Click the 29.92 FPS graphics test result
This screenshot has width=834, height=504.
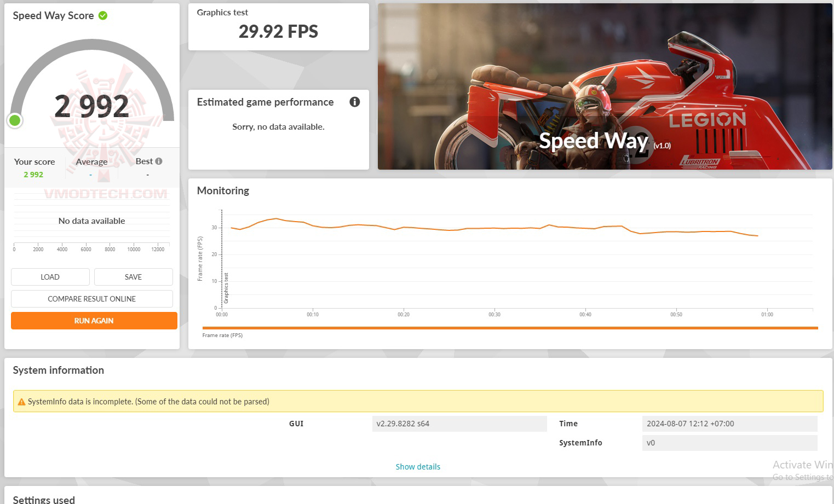[278, 32]
